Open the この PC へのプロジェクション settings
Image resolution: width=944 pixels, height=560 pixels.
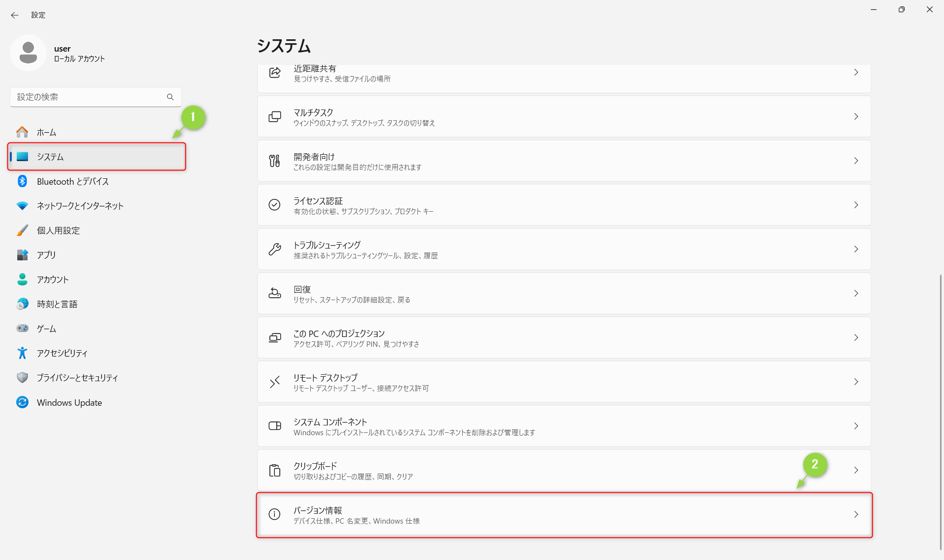(x=563, y=337)
